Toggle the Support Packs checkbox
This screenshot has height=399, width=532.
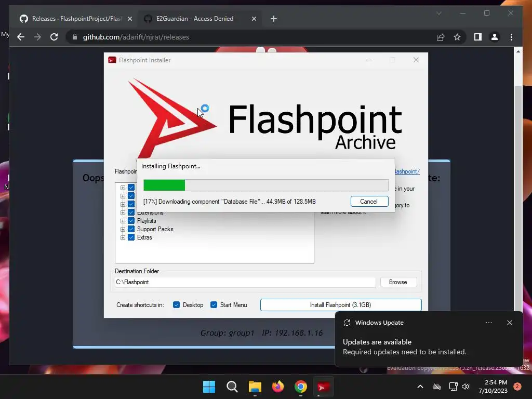(x=131, y=229)
